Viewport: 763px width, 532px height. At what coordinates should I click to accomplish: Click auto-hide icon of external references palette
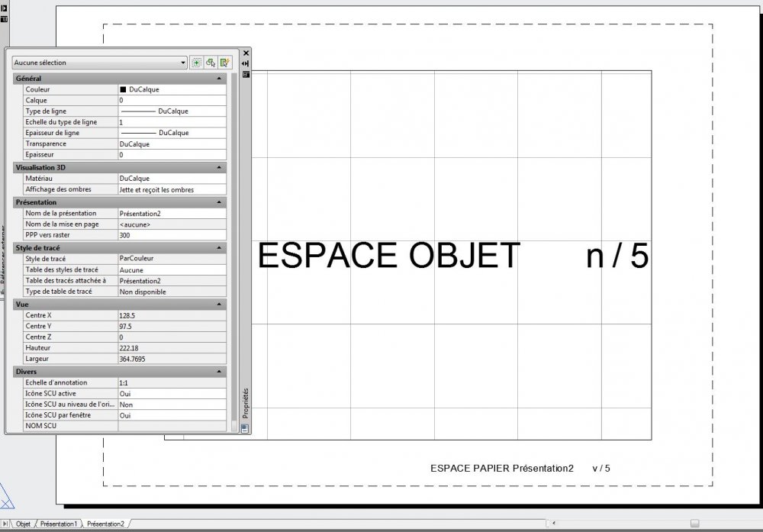tap(4, 8)
